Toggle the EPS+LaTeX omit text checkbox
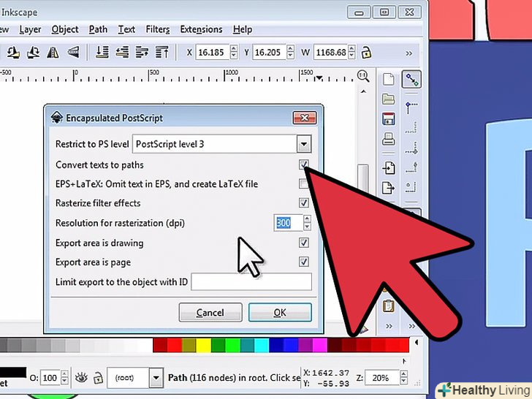This screenshot has width=532, height=399. [303, 184]
